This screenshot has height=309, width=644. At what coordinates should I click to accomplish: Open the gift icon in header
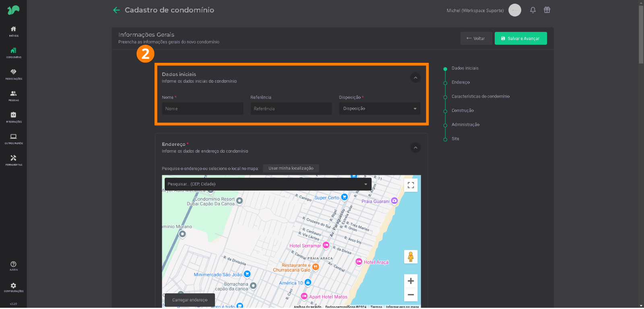[547, 10]
